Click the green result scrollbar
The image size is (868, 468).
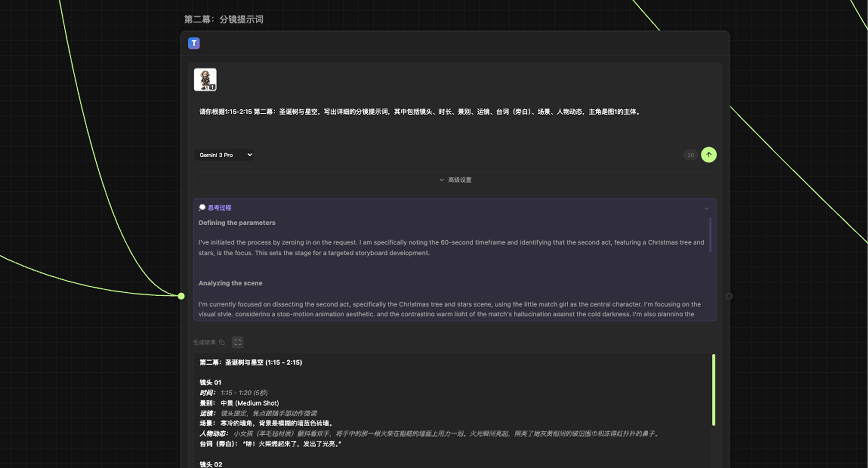[x=713, y=390]
